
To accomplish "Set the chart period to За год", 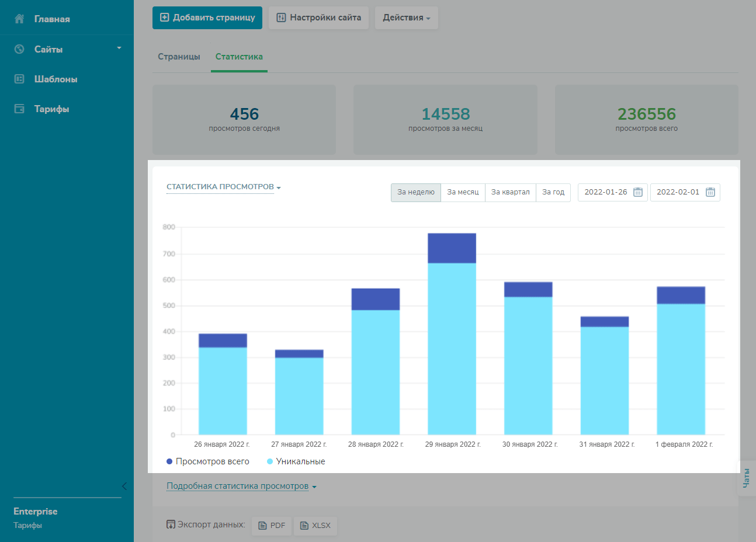I will pos(553,192).
